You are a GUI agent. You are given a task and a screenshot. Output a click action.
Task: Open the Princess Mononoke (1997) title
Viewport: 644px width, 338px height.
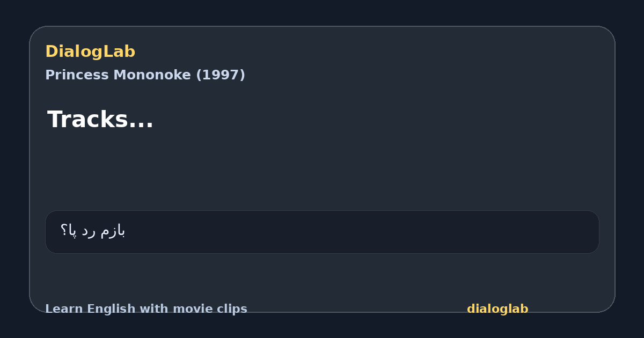pyautogui.click(x=145, y=75)
